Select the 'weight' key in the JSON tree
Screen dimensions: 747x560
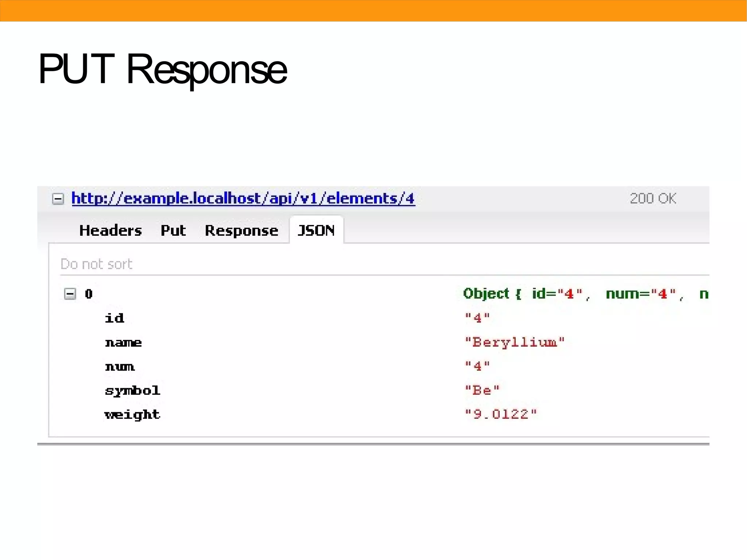point(132,415)
